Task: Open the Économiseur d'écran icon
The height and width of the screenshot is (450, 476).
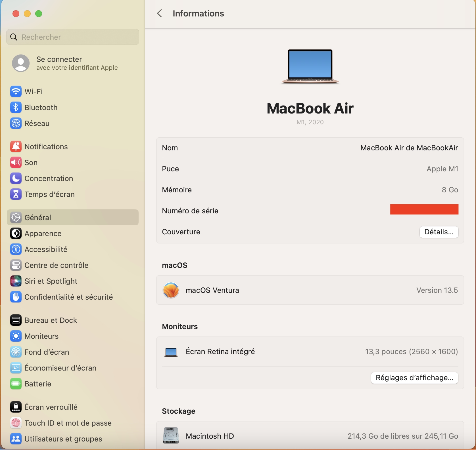Action: [x=16, y=368]
